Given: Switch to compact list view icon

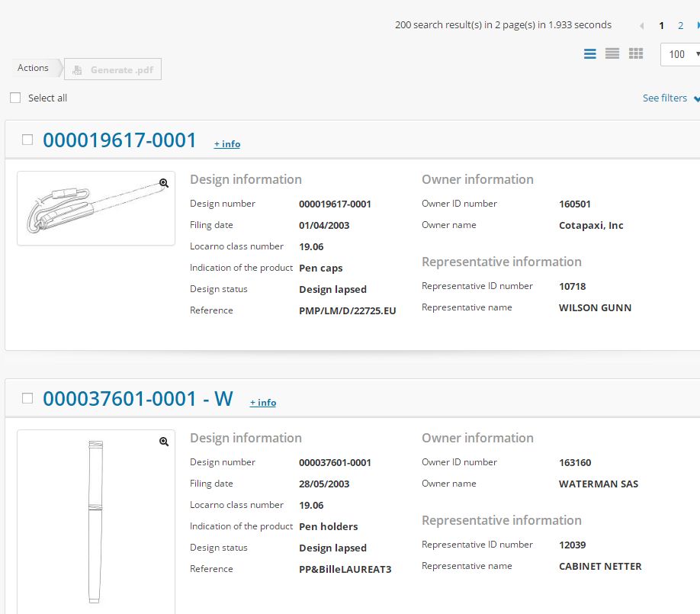Looking at the screenshot, I should click(x=612, y=54).
